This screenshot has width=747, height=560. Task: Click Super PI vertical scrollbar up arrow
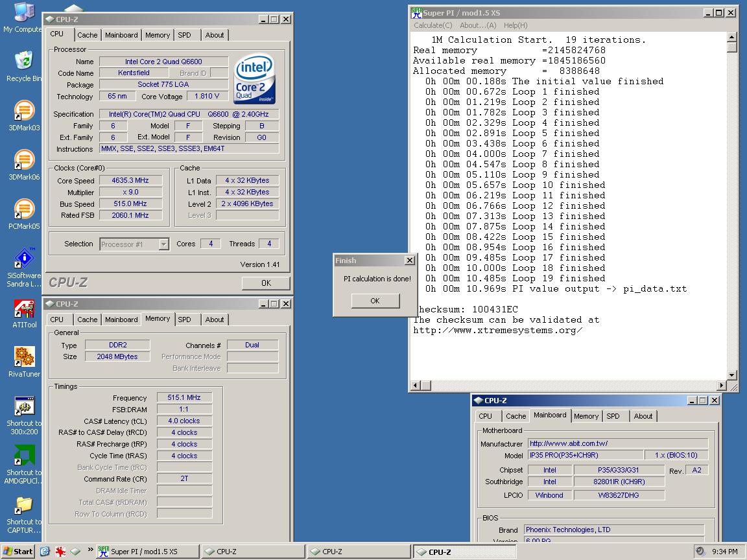coord(732,37)
